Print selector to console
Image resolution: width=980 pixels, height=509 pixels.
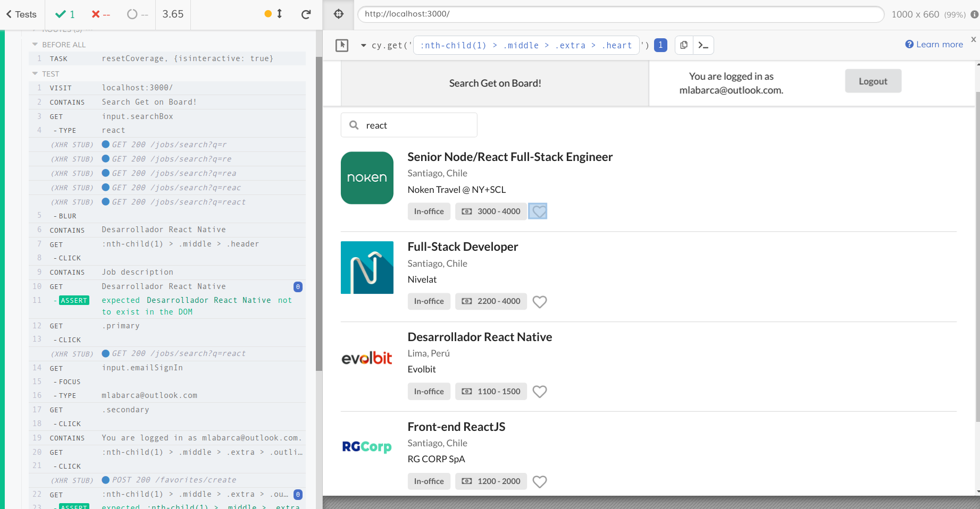point(703,45)
